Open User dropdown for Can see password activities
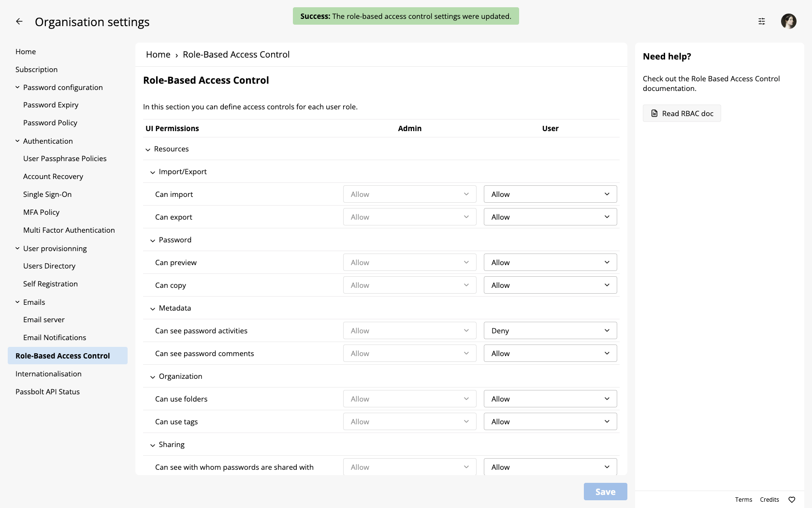 (550, 331)
